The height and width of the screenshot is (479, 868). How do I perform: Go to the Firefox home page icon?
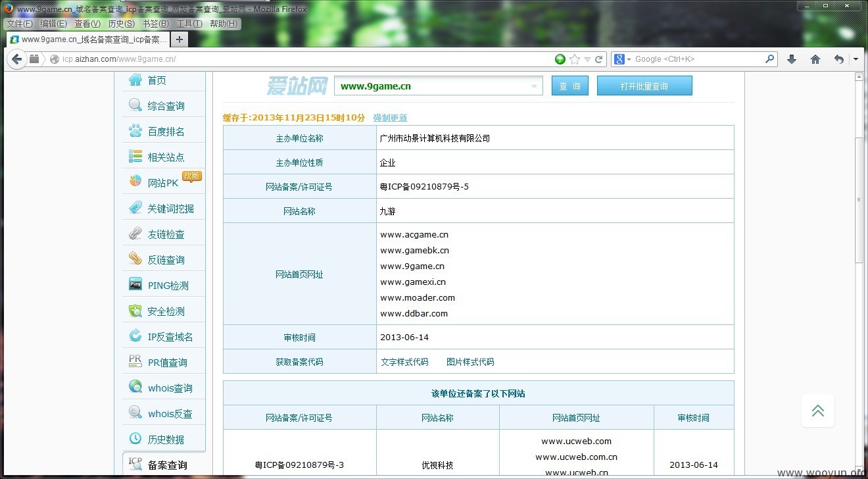click(x=815, y=59)
